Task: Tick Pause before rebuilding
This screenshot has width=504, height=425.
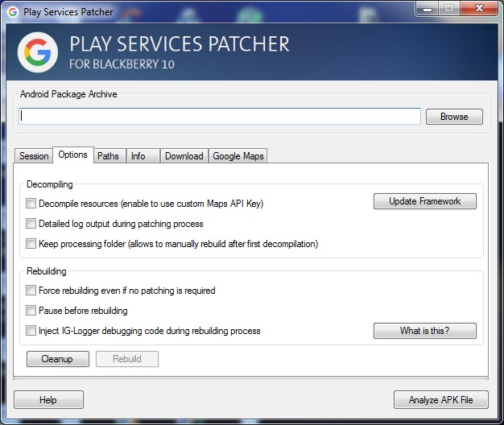Action: pyautogui.click(x=31, y=311)
